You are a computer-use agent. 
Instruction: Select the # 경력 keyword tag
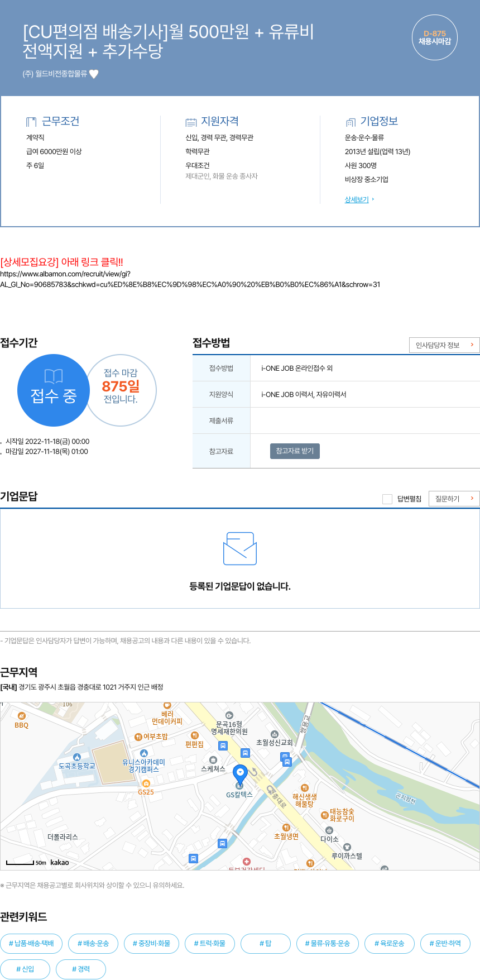point(81,969)
